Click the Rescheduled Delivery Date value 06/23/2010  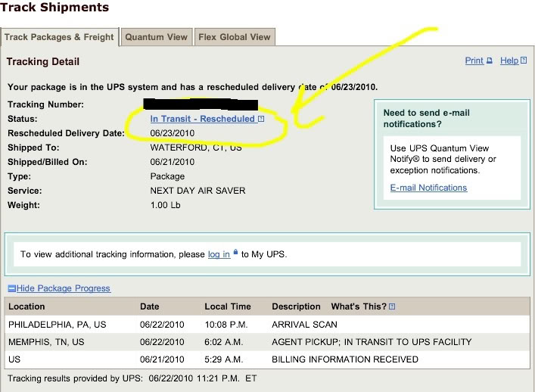(x=173, y=133)
